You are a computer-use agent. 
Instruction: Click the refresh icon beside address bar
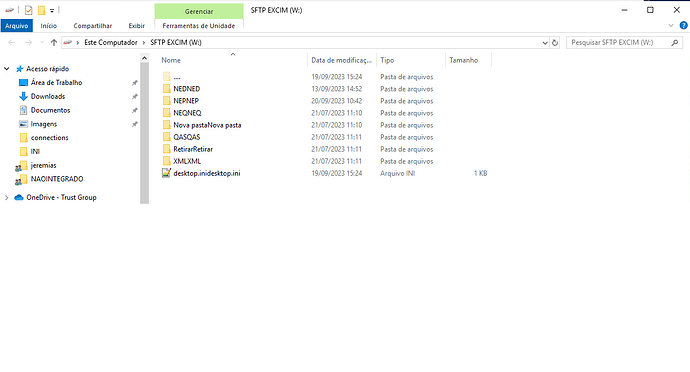tap(555, 43)
